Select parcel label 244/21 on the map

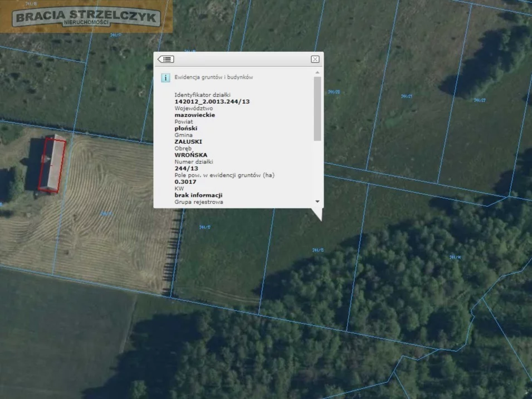pos(407,96)
